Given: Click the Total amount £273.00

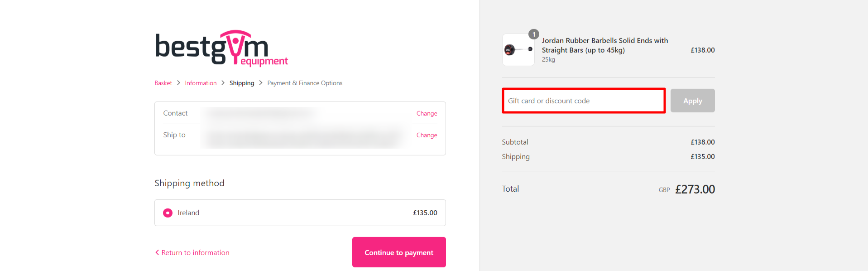Looking at the screenshot, I should 695,189.
